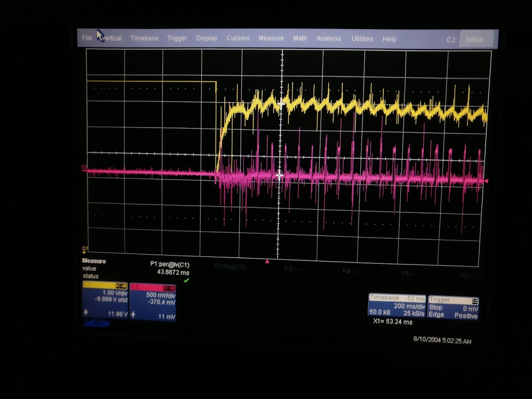The image size is (532, 399).
Task: Click the LeCroy logo link
Action: coord(97,323)
